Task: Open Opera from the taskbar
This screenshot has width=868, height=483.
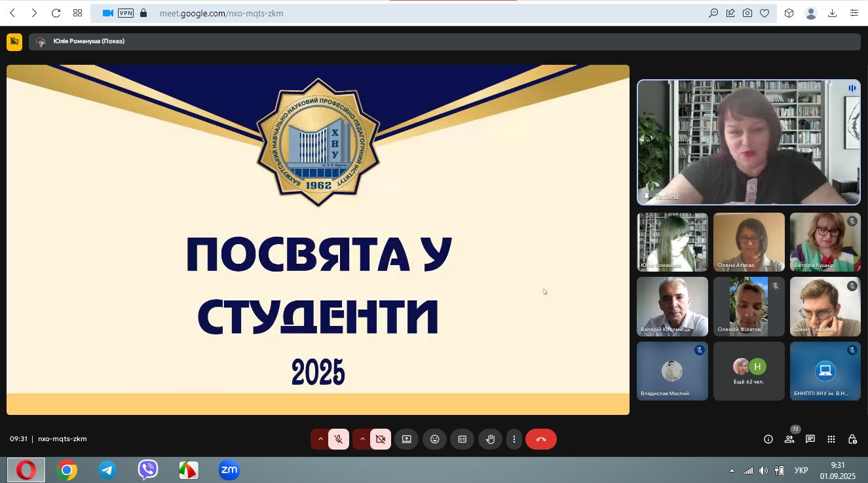Action: pos(26,470)
